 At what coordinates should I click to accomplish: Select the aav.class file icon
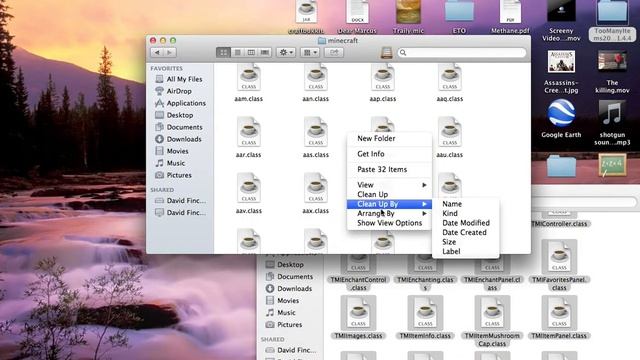tap(249, 188)
